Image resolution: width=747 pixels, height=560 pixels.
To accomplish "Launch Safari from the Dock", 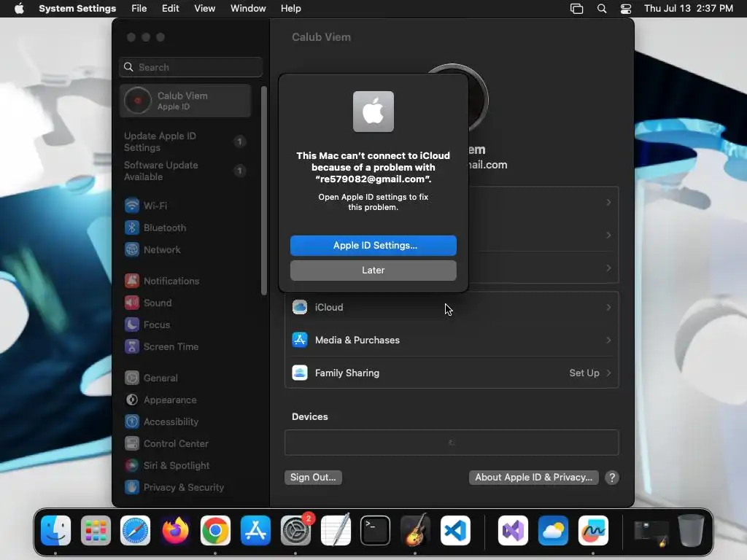I will point(135,531).
